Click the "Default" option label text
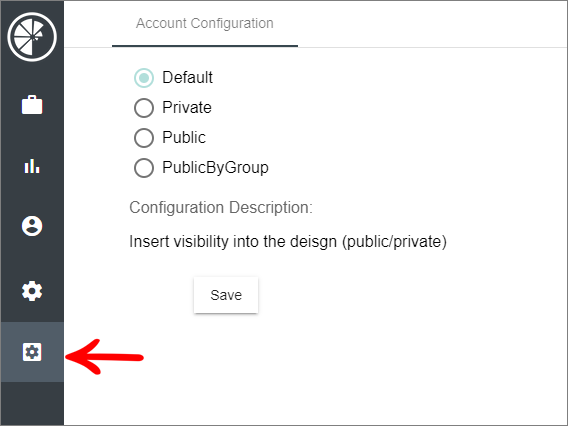This screenshot has width=568, height=426. [187, 78]
